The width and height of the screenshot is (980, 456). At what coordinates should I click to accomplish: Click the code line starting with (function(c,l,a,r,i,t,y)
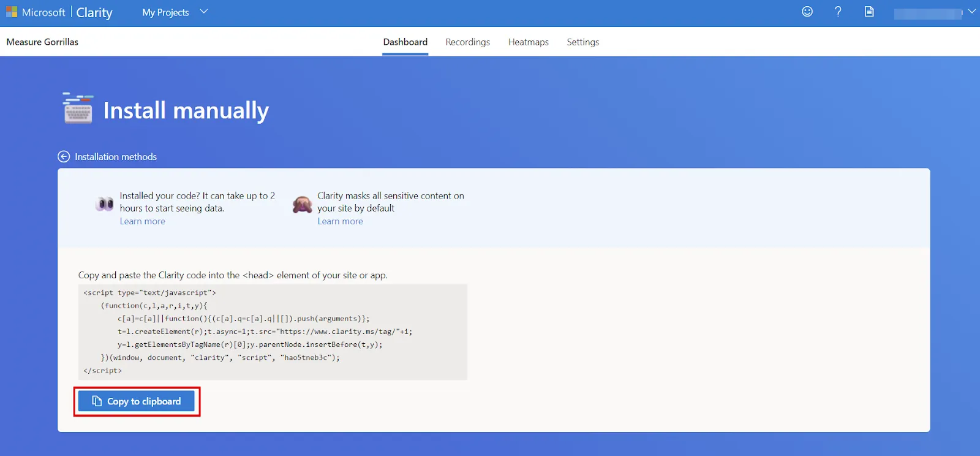click(154, 305)
